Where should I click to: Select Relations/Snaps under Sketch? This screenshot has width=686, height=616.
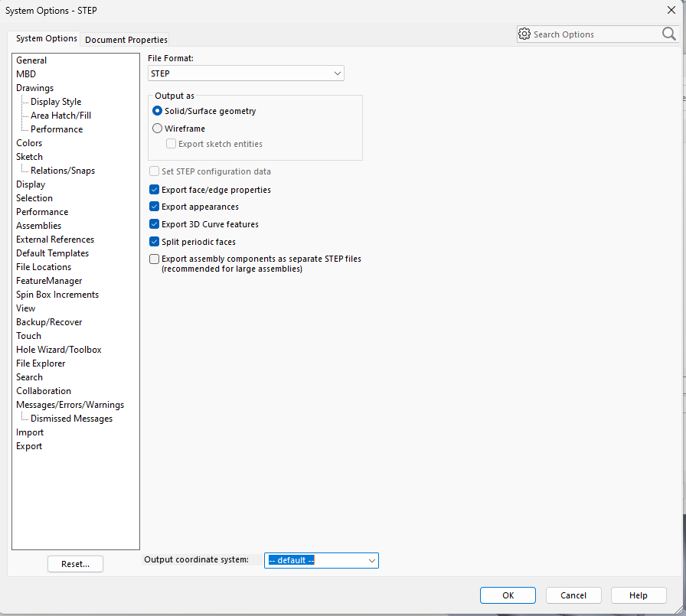pos(63,171)
